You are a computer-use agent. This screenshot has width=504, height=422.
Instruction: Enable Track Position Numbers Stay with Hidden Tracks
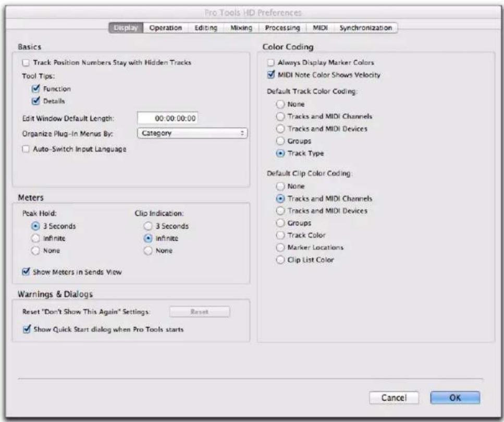(x=26, y=63)
